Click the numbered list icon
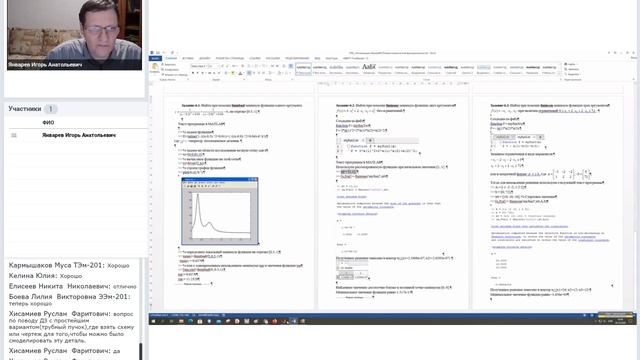 point(256,66)
